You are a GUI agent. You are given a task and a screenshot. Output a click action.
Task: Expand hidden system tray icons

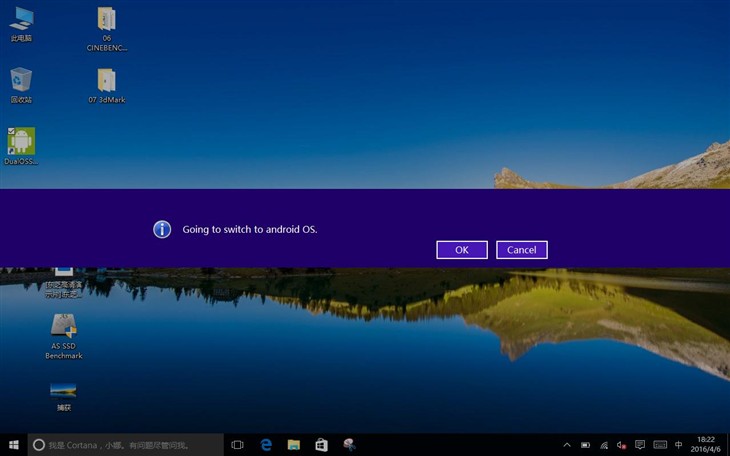[x=567, y=445]
